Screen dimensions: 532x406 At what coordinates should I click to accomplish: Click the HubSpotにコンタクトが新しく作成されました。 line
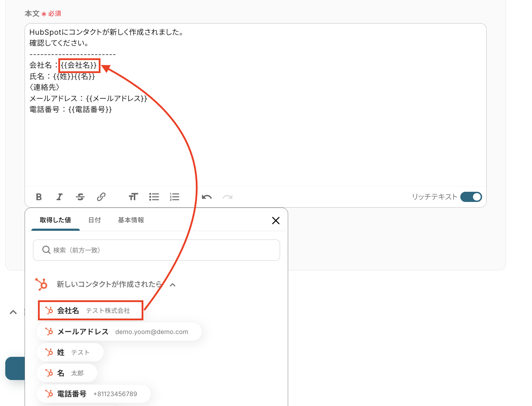point(106,32)
